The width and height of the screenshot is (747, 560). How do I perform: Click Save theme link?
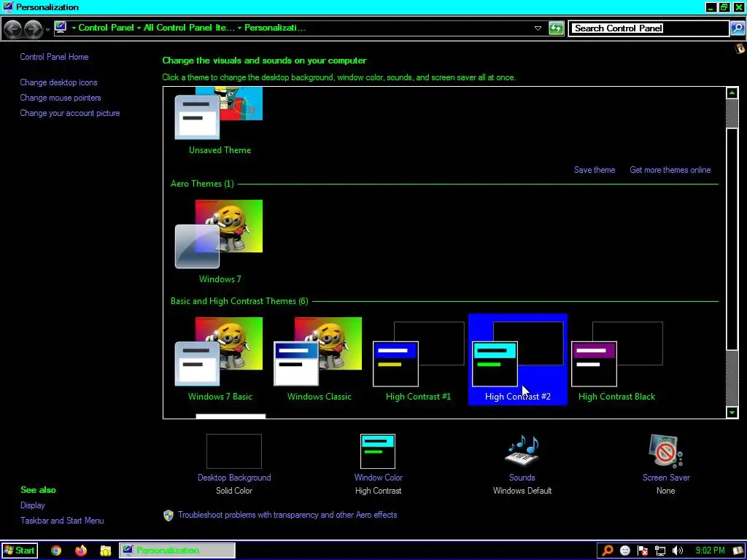[594, 170]
